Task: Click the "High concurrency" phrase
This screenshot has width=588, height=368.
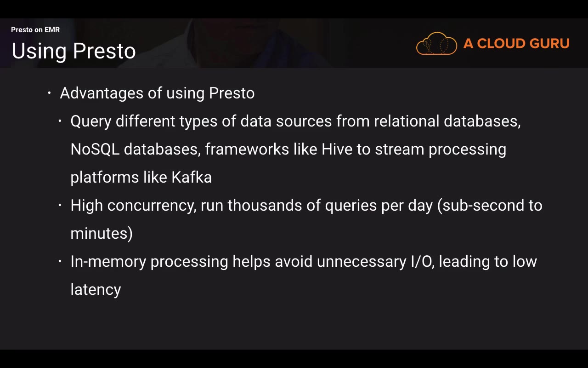Action: coord(133,205)
